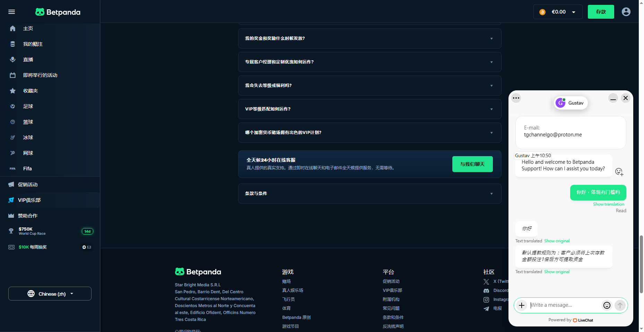Click Show translation under sent message
644x332 pixels.
609,204
